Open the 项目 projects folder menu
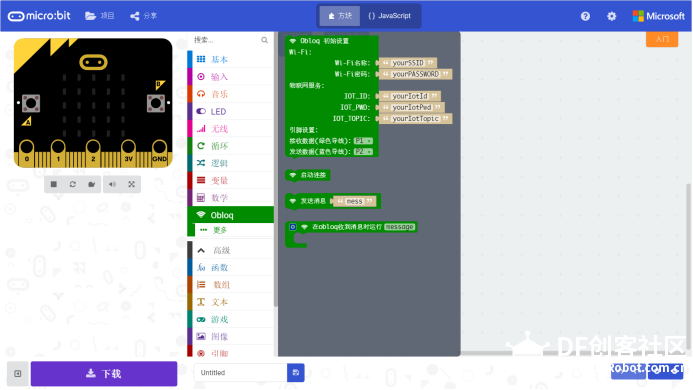 pos(99,16)
